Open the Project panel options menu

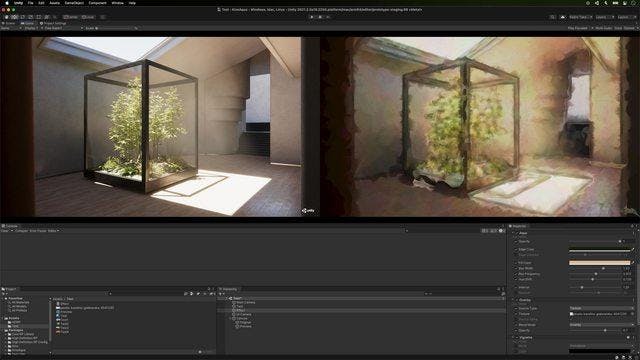213,289
